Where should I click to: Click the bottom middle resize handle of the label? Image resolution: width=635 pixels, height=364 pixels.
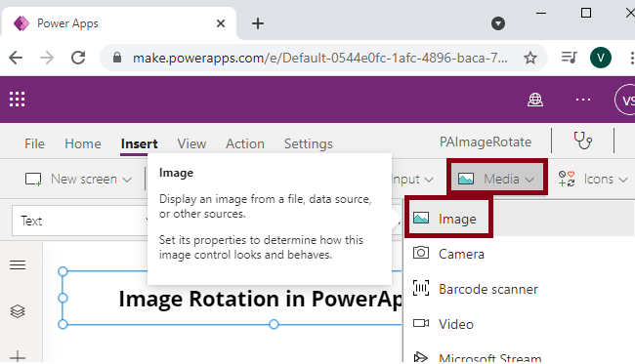pyautogui.click(x=274, y=324)
